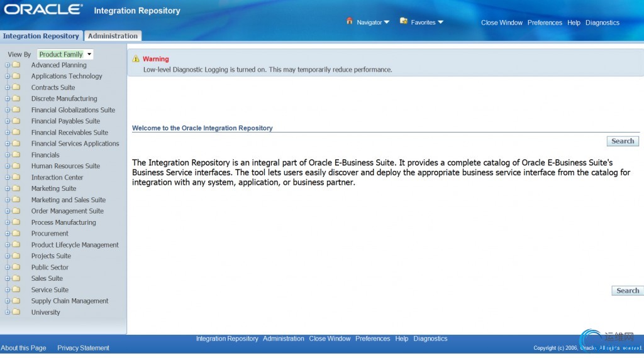Screen dimensions: 644x358
Task: Click the footer Diagnostics link
Action: pyautogui.click(x=430, y=339)
